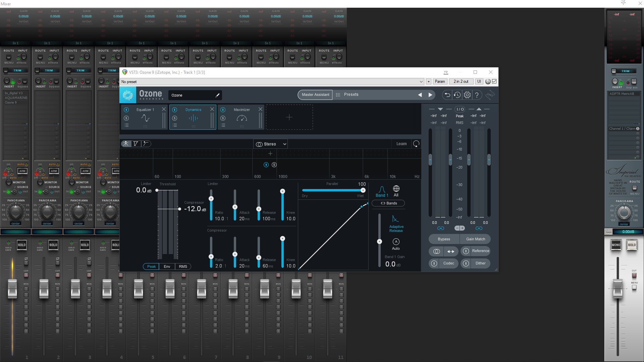The height and width of the screenshot is (362, 644).
Task: Open the Ozone help question mark icon
Action: point(477,95)
